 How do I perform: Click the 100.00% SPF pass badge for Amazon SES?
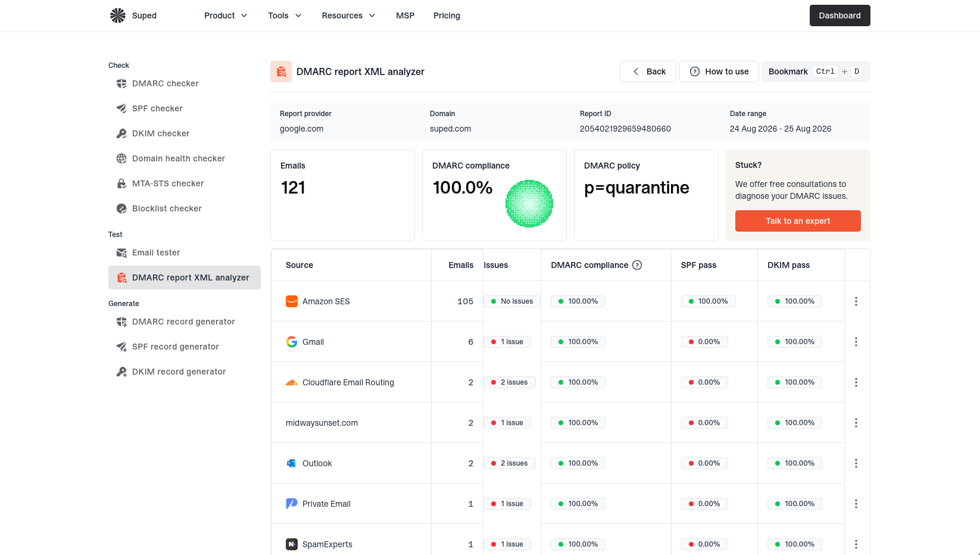pyautogui.click(x=709, y=301)
